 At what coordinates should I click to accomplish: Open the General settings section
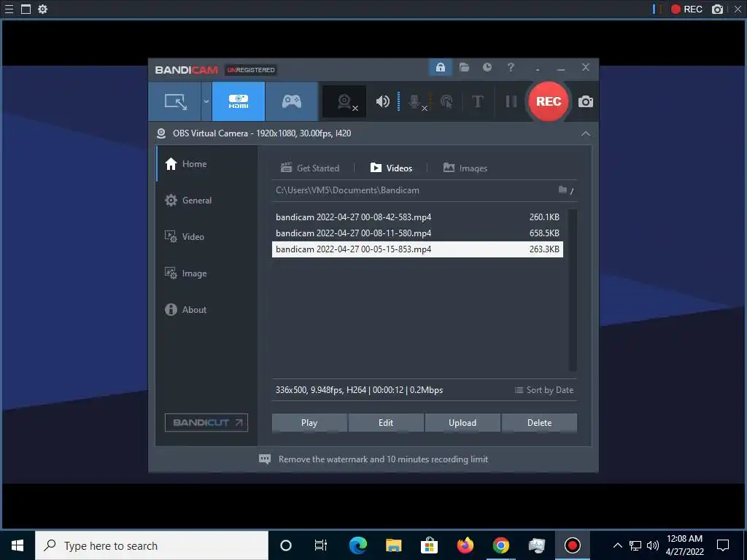(x=206, y=201)
